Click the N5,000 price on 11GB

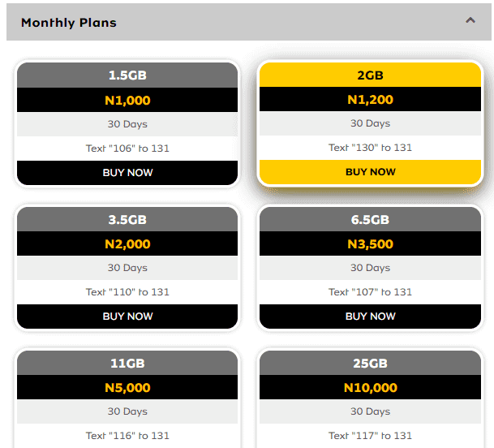coord(127,388)
